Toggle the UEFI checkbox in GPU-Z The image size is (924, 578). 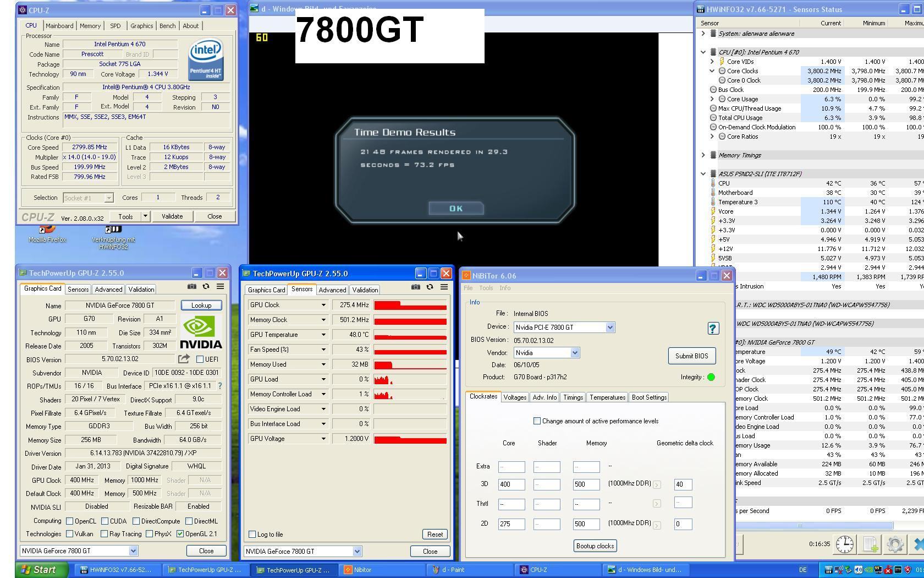[200, 359]
